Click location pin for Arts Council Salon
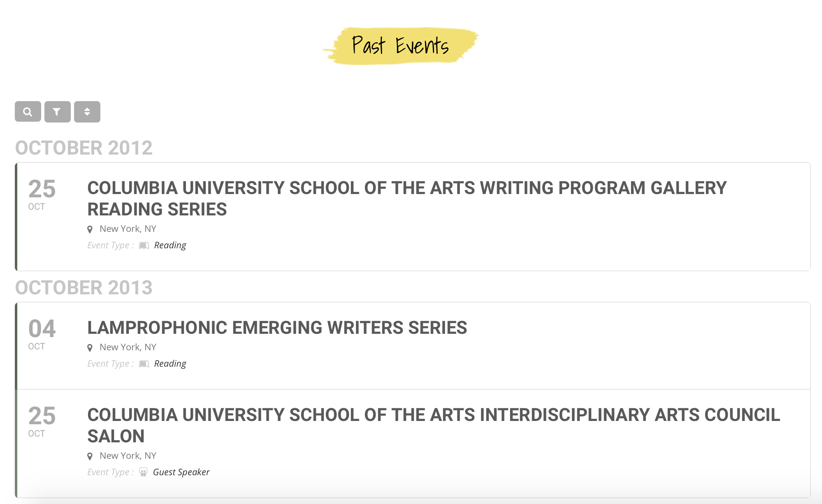 point(90,456)
